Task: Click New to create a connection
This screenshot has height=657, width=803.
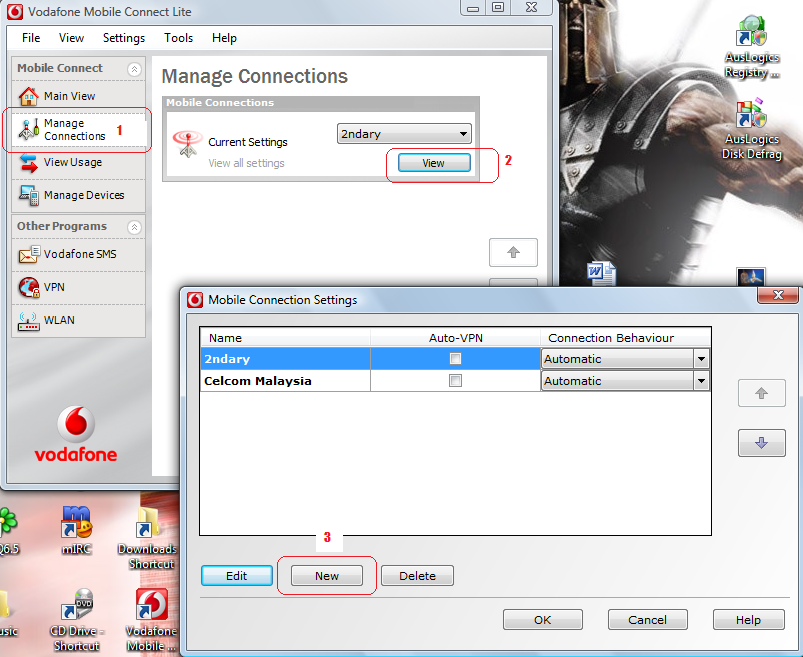Action: tap(327, 576)
